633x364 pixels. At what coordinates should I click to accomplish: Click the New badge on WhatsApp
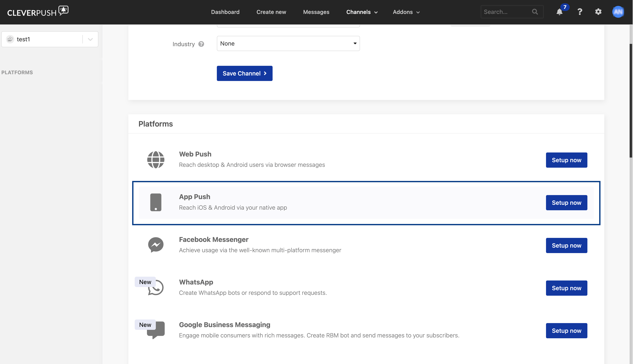pyautogui.click(x=145, y=282)
